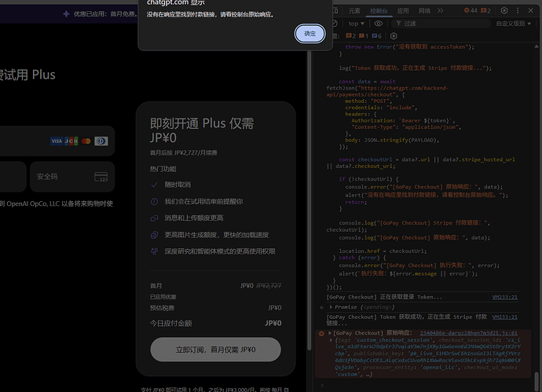Click the card CVC icon in 安全码 field
This screenshot has height=392, width=542.
pos(101,177)
